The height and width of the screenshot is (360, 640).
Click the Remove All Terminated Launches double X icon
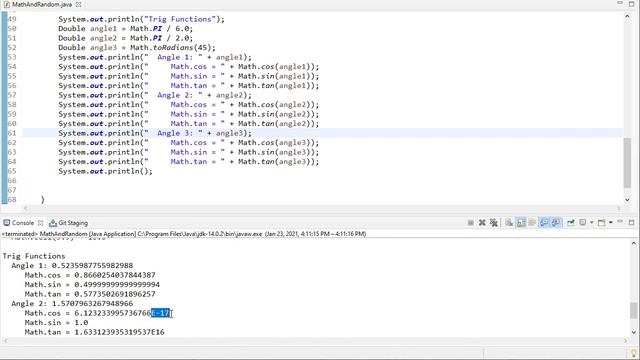pos(493,222)
